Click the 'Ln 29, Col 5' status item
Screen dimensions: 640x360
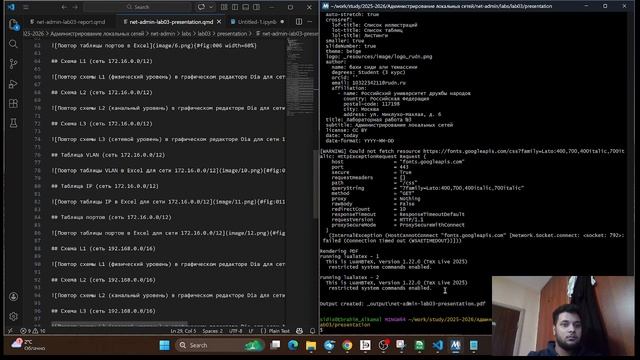pyautogui.click(x=183, y=331)
